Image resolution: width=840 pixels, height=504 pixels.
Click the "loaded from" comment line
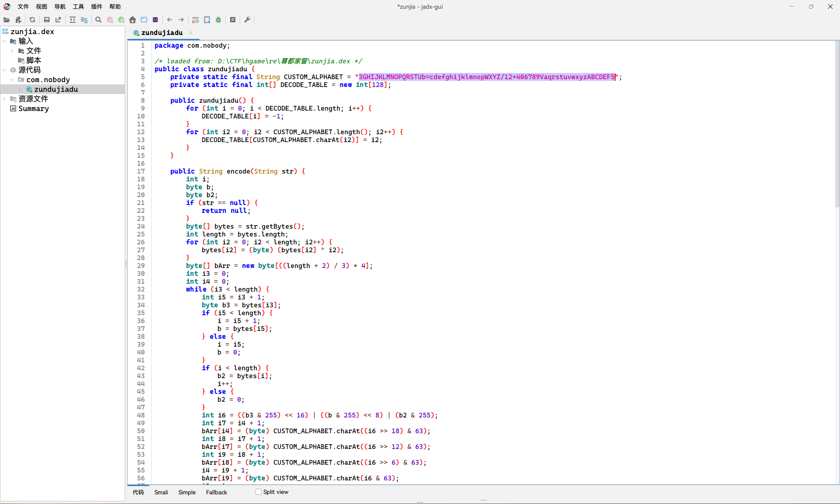259,61
